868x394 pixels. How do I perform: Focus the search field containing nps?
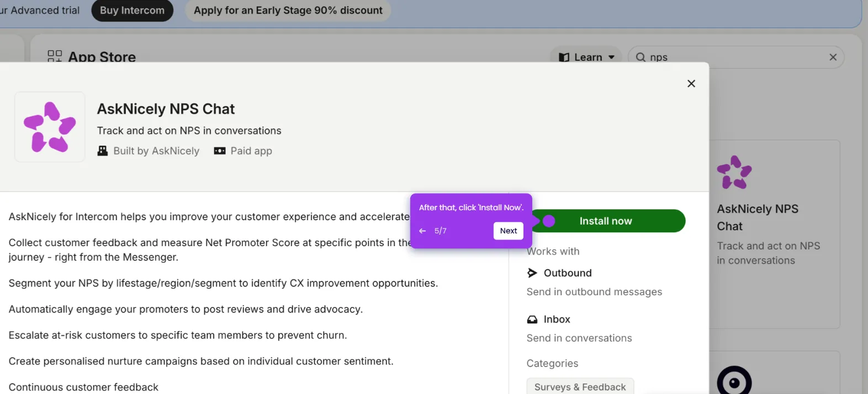point(735,57)
